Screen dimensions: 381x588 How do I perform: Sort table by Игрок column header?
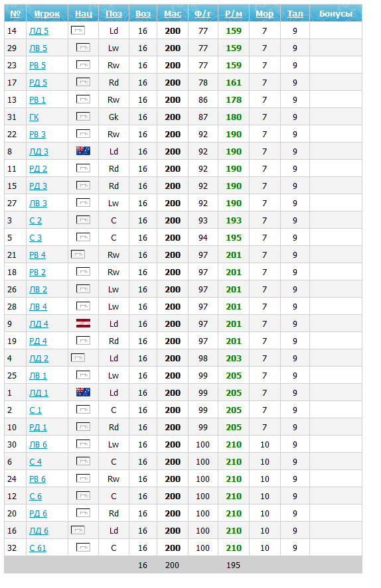click(x=47, y=14)
